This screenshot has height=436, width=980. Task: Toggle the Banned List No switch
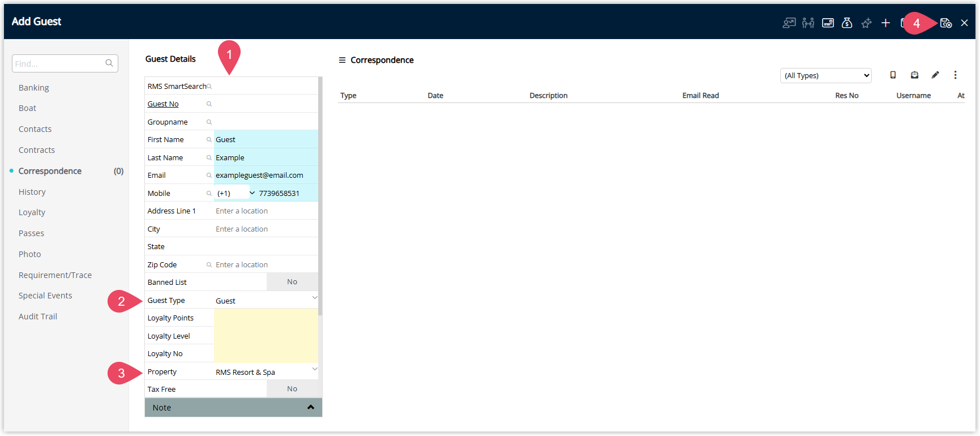(292, 282)
